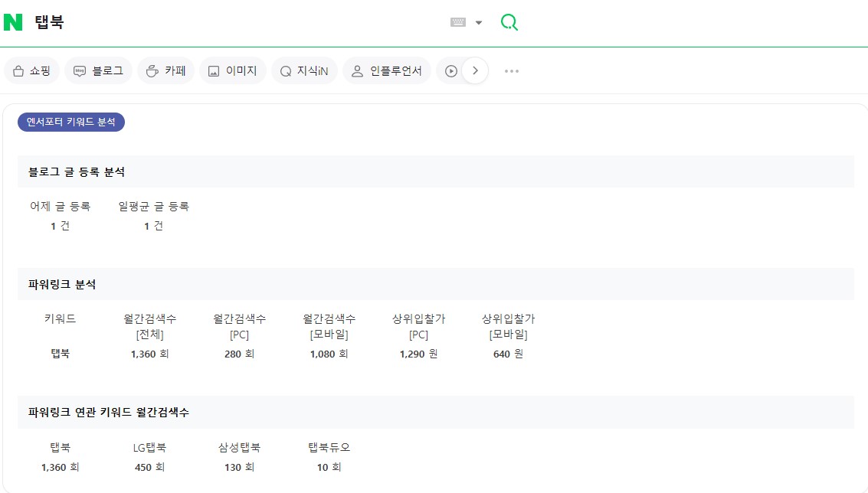Open the ellipsis more options menu
This screenshot has height=493, width=868.
pyautogui.click(x=511, y=70)
